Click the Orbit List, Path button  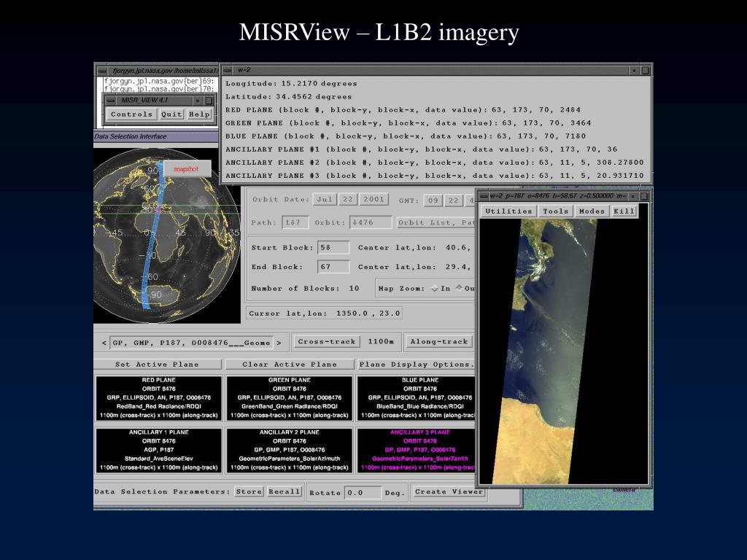(x=436, y=222)
